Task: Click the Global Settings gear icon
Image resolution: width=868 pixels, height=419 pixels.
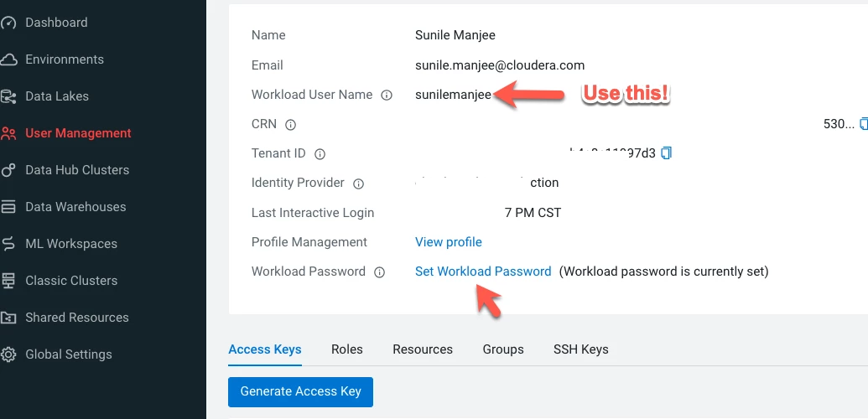Action: [x=8, y=354]
